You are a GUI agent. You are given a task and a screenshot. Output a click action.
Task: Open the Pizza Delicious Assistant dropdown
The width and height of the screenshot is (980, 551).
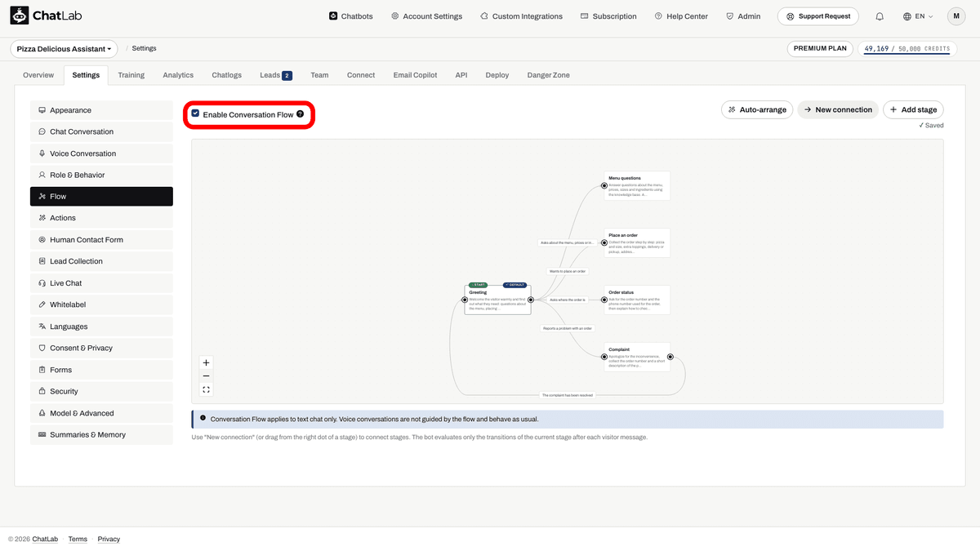(64, 49)
